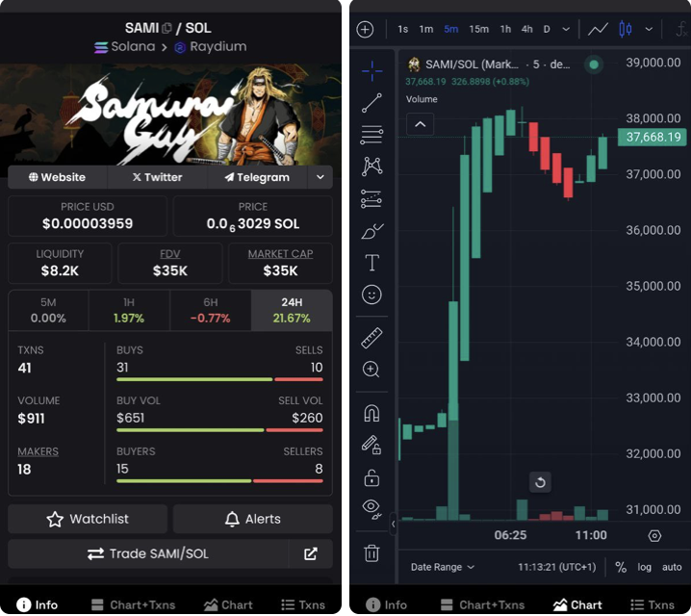This screenshot has height=616, width=691.
Task: Set chart interval to 1s
Action: pyautogui.click(x=402, y=29)
